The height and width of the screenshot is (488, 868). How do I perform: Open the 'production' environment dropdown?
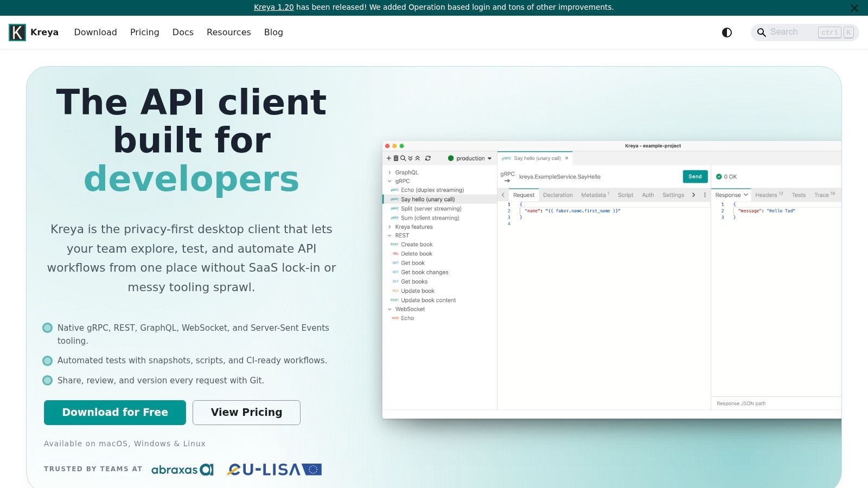point(470,158)
